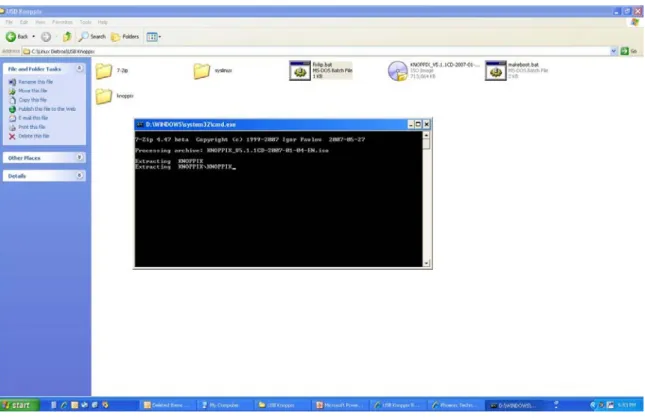645x420 pixels.
Task: Select the 7-zip folder icon
Action: click(x=104, y=71)
